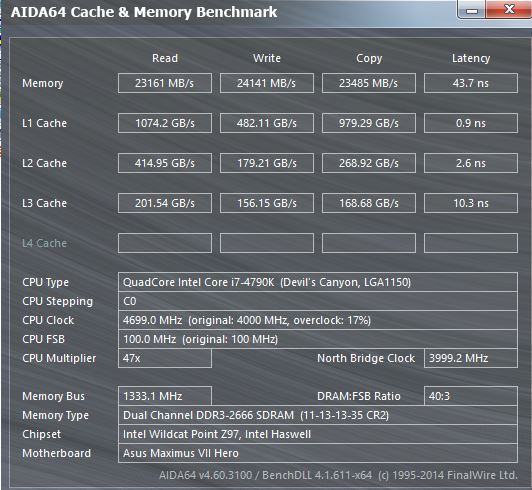Screen dimensions: 532x490
Task: Select the CPU Multiplier value 47x
Action: point(165,358)
